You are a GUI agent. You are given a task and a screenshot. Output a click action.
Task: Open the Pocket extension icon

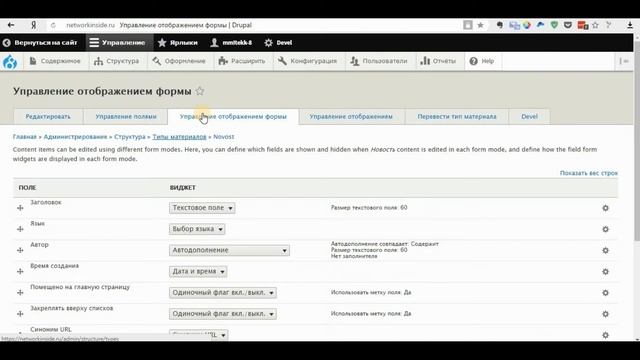coord(568,25)
